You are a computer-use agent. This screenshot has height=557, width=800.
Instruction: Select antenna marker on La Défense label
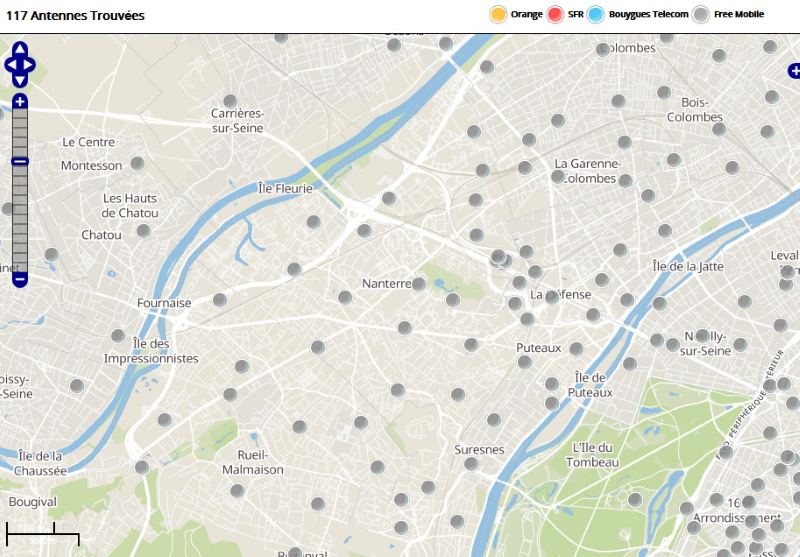pos(552,297)
